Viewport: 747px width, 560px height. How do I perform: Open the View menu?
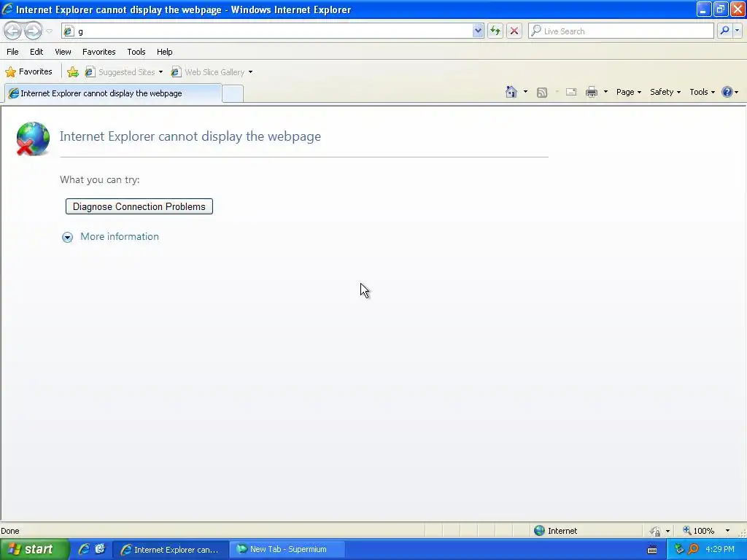[63, 52]
